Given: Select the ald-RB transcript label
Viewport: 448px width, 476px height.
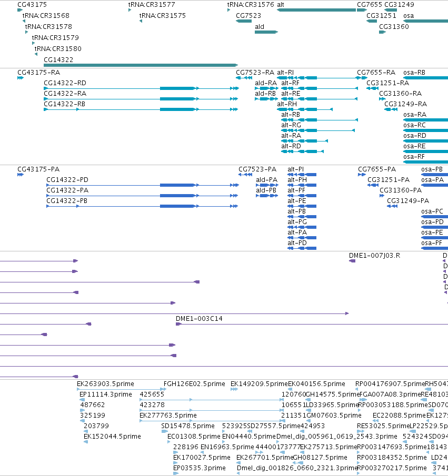Looking at the screenshot, I should coord(265,94).
